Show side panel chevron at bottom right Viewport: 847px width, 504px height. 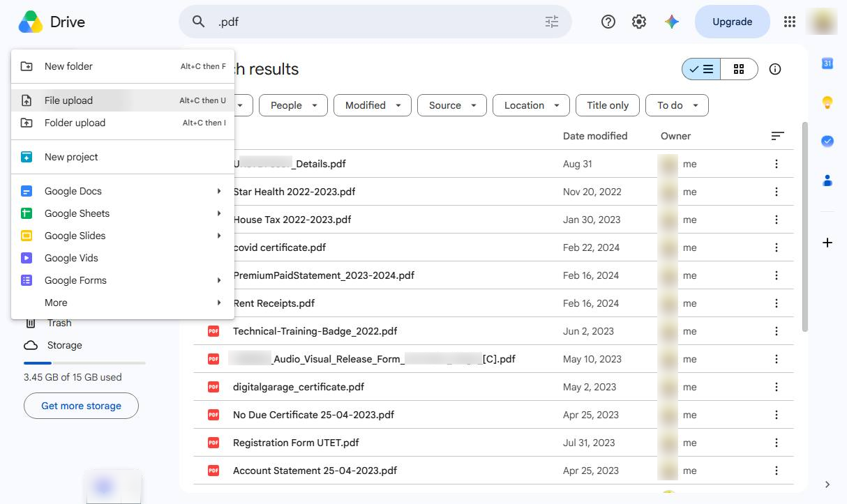click(x=827, y=484)
